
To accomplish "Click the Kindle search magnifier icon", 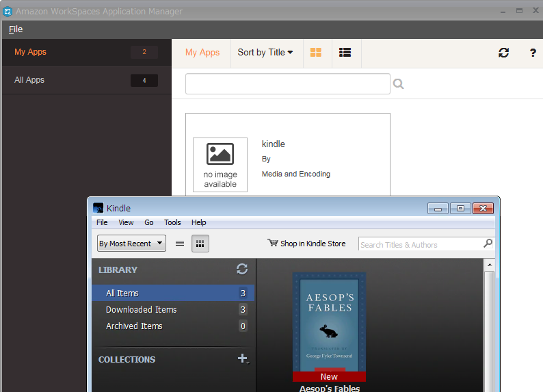I will point(488,244).
